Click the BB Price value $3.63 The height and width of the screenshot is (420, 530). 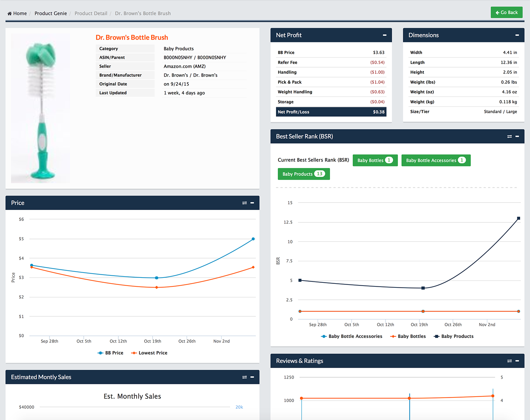(378, 52)
